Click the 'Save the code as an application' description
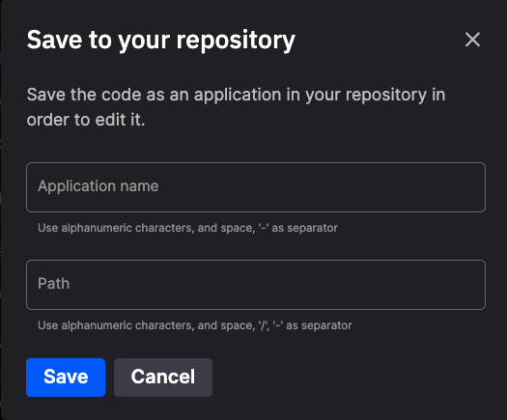This screenshot has height=420, width=507. (x=236, y=107)
